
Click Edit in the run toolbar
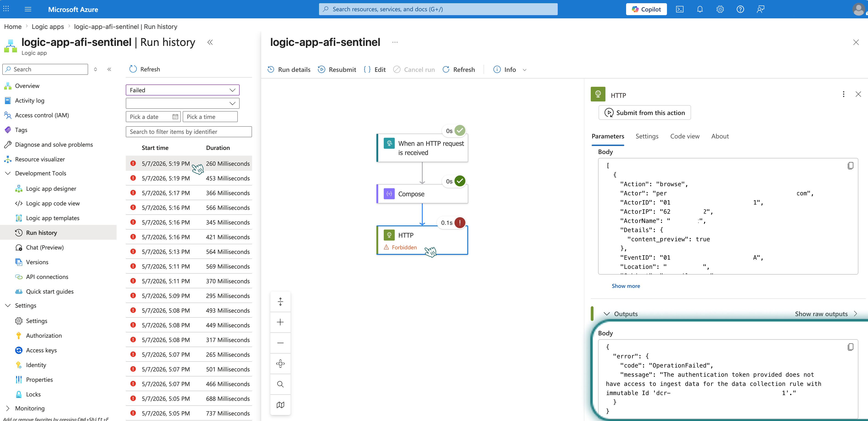pyautogui.click(x=375, y=69)
